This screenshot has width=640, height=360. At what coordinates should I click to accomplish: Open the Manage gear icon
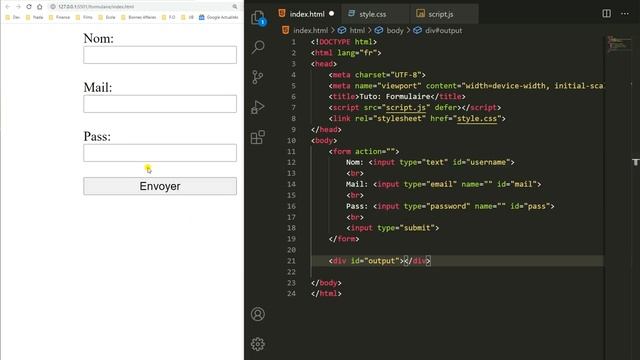pyautogui.click(x=258, y=344)
